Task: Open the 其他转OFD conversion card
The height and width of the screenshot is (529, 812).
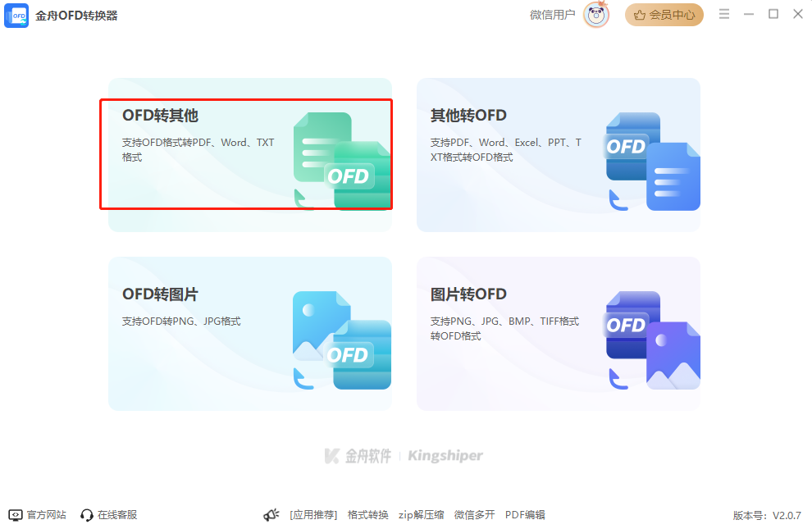Action: tap(559, 155)
